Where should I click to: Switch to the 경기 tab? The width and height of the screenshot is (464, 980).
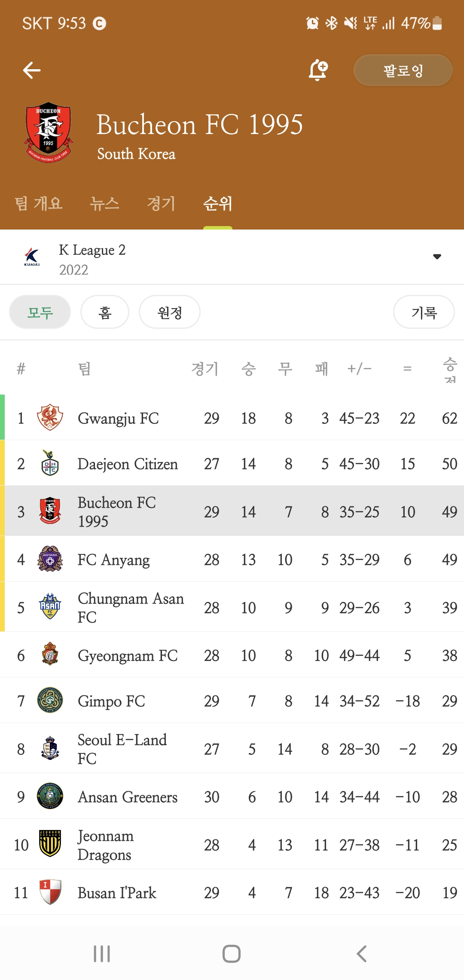pos(161,203)
